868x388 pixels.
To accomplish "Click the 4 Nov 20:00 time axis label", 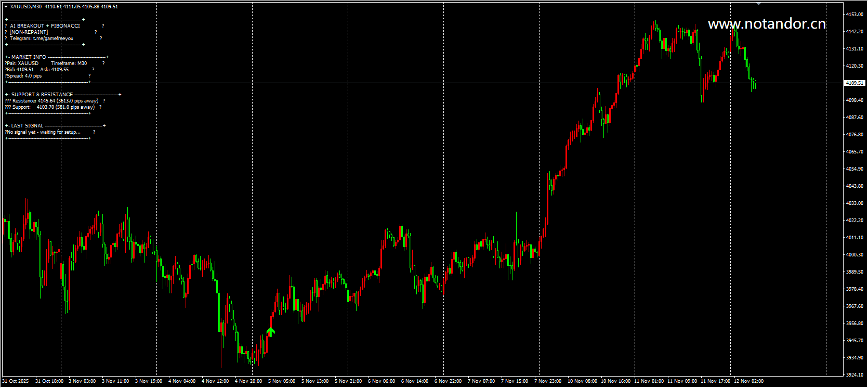I will (x=248, y=381).
